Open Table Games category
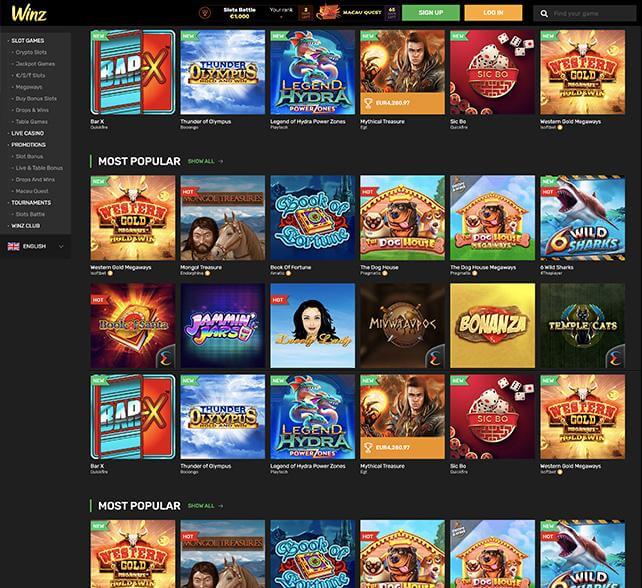This screenshot has height=588, width=642. tap(32, 122)
